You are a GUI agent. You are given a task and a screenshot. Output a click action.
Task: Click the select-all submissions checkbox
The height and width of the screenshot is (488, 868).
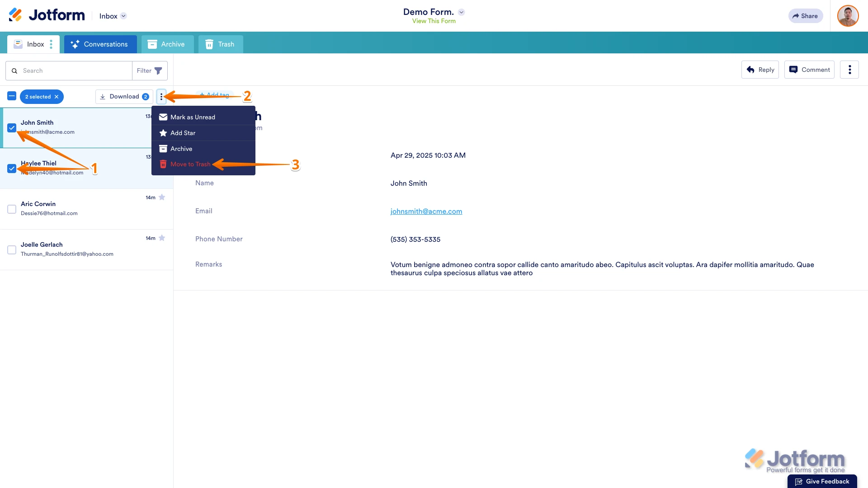[x=12, y=96]
